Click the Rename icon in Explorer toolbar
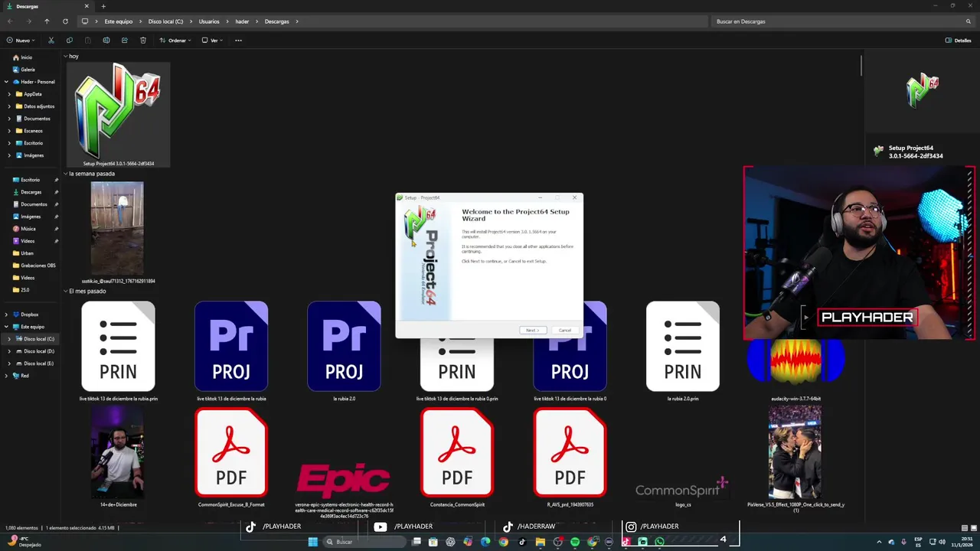 pos(106,41)
